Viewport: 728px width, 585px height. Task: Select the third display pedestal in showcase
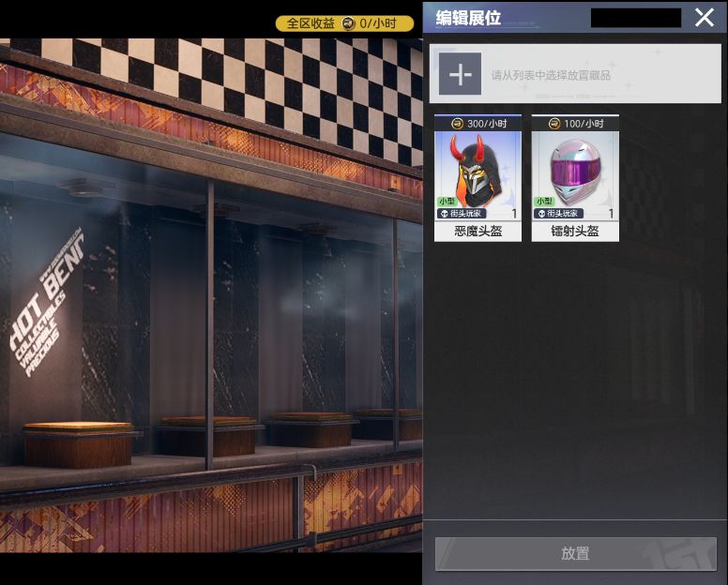311,428
